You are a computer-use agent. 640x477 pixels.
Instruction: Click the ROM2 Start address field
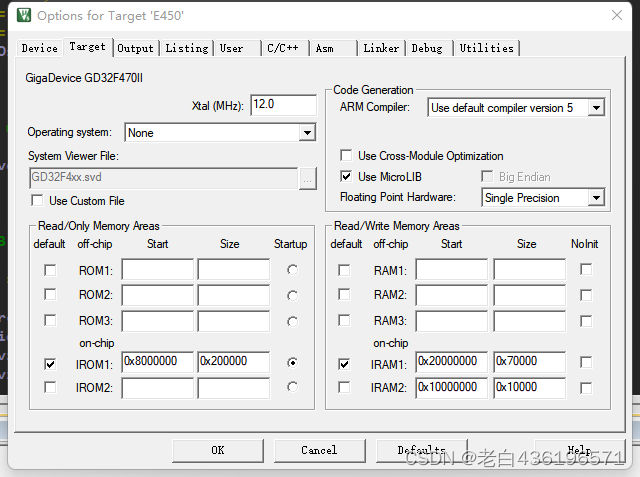(157, 295)
